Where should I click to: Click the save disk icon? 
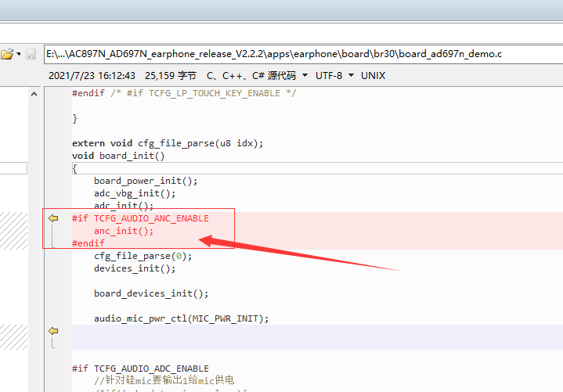[31, 54]
